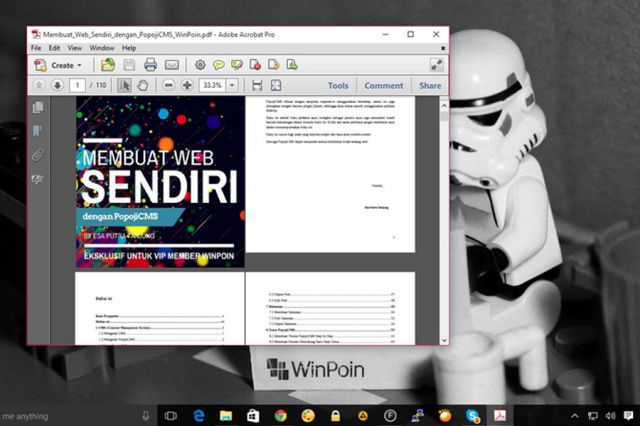Open Skype from the taskbar

(x=473, y=416)
